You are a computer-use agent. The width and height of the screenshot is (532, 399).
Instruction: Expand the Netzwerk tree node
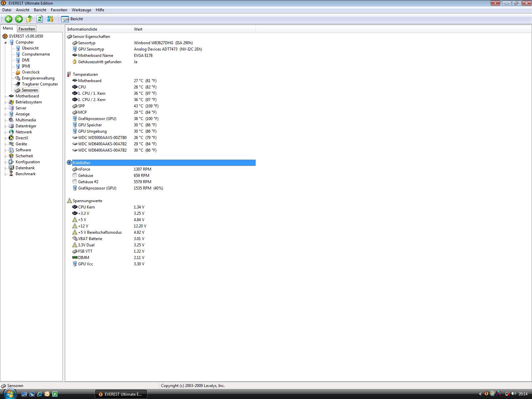(6, 132)
